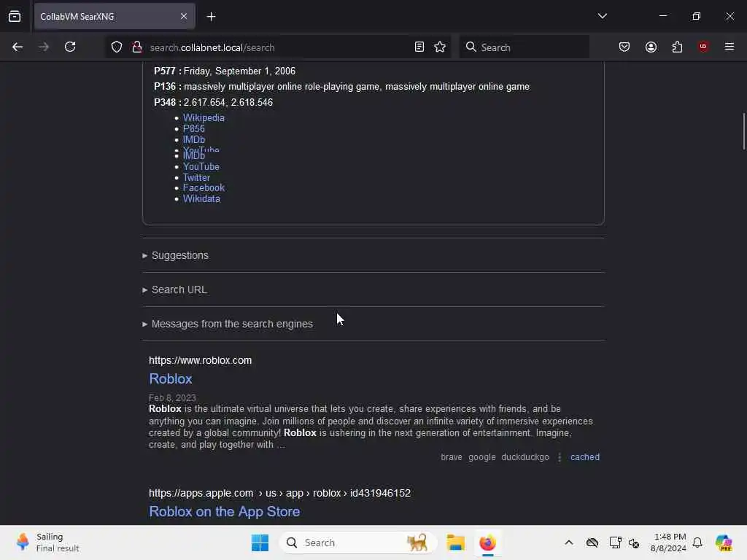Open the network display tray icon
The height and width of the screenshot is (560, 747).
[x=615, y=542]
